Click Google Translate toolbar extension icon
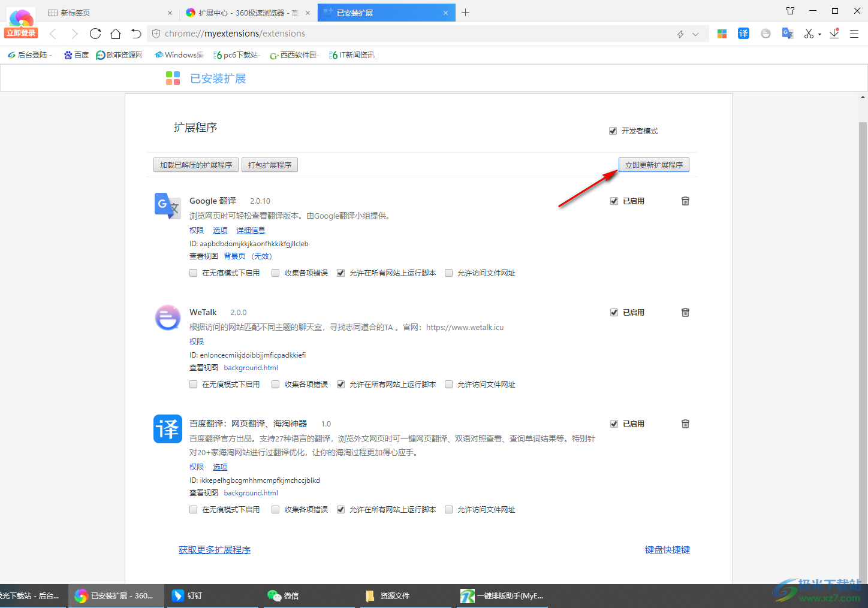 click(788, 34)
